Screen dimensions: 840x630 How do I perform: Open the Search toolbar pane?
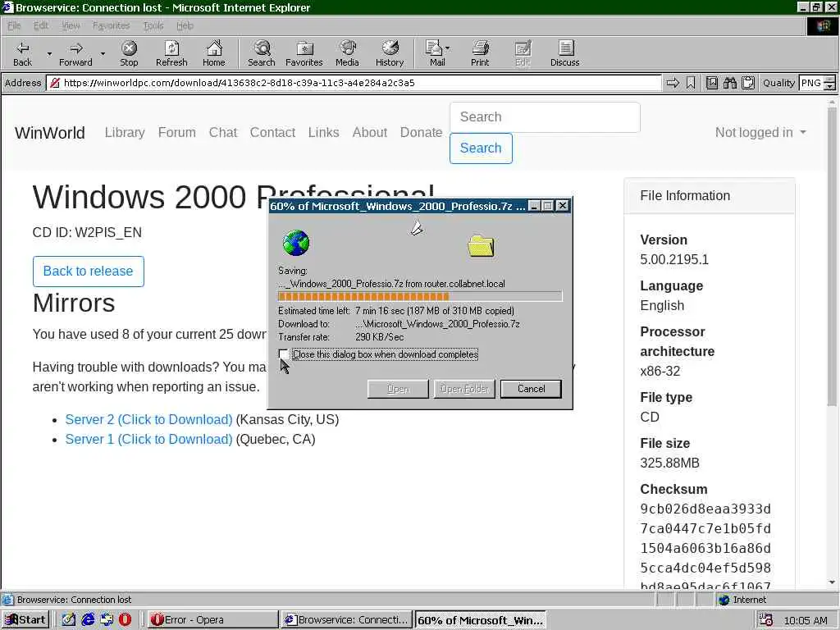click(x=262, y=53)
